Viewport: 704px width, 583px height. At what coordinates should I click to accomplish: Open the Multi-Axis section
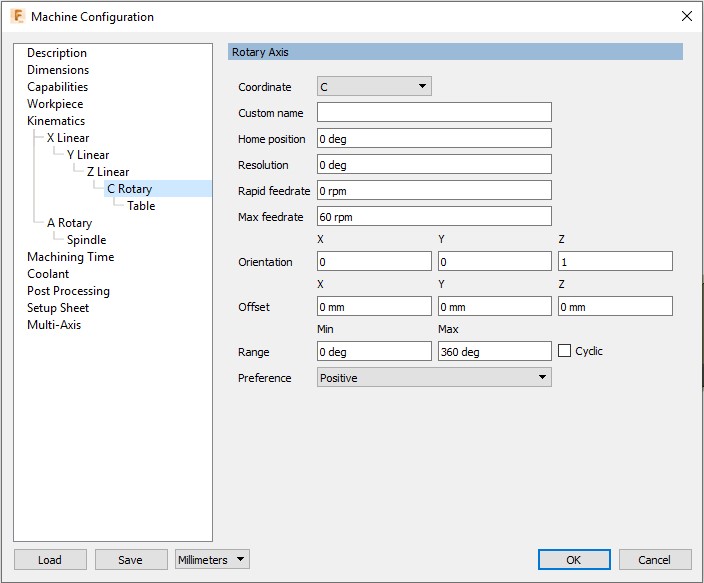54,325
